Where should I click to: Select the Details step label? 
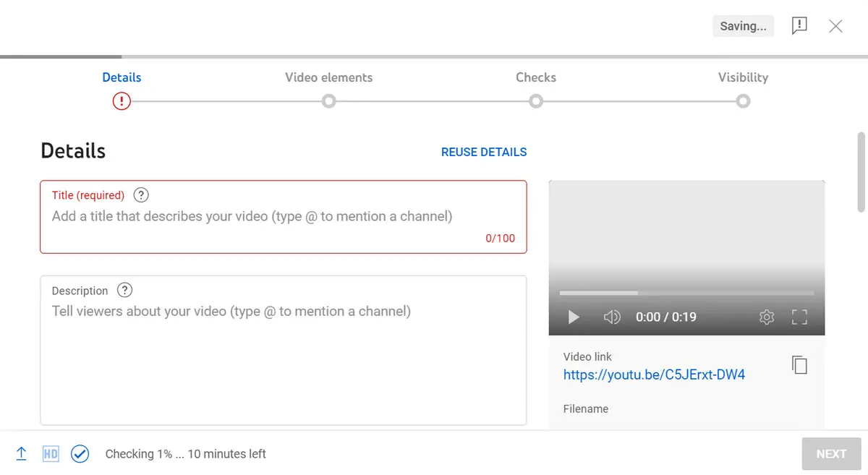point(122,77)
